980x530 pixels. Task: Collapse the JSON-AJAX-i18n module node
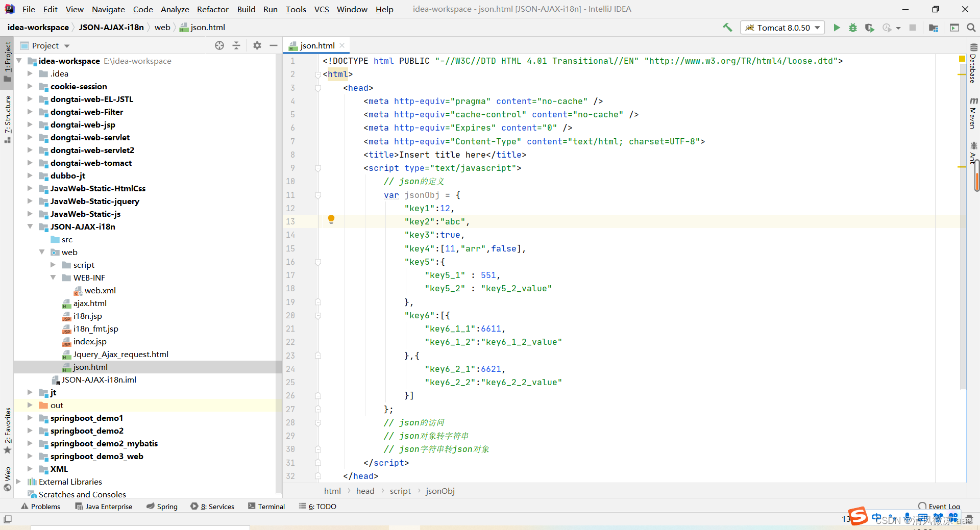click(x=30, y=226)
